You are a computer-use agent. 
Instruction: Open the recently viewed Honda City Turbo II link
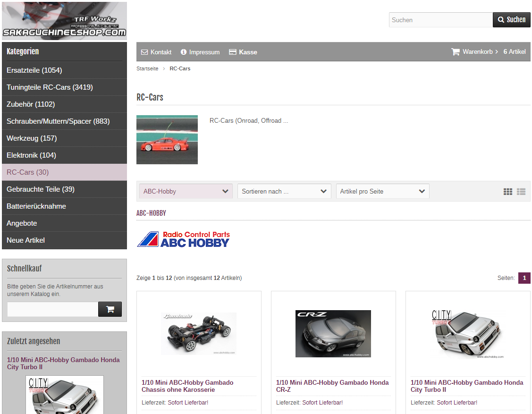tap(63, 363)
